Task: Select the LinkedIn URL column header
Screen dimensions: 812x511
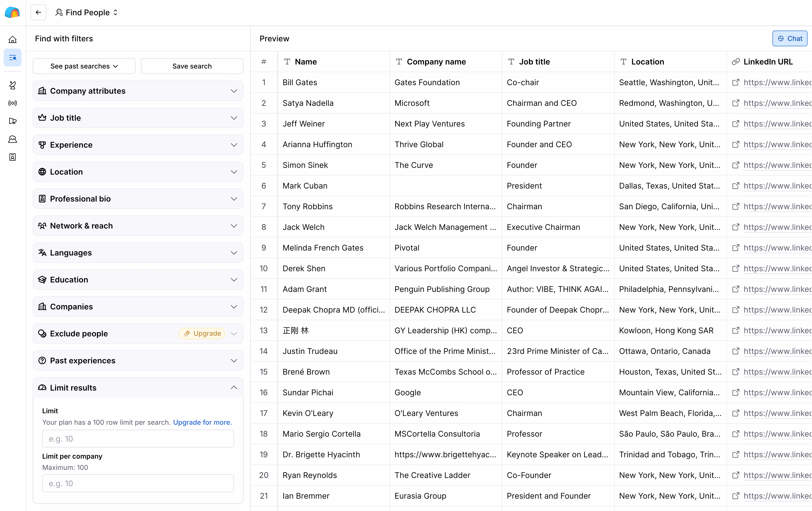Action: pyautogui.click(x=769, y=62)
